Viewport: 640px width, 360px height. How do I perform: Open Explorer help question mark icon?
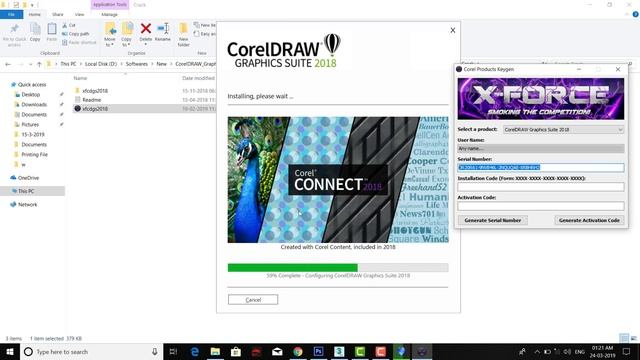pyautogui.click(x=636, y=14)
